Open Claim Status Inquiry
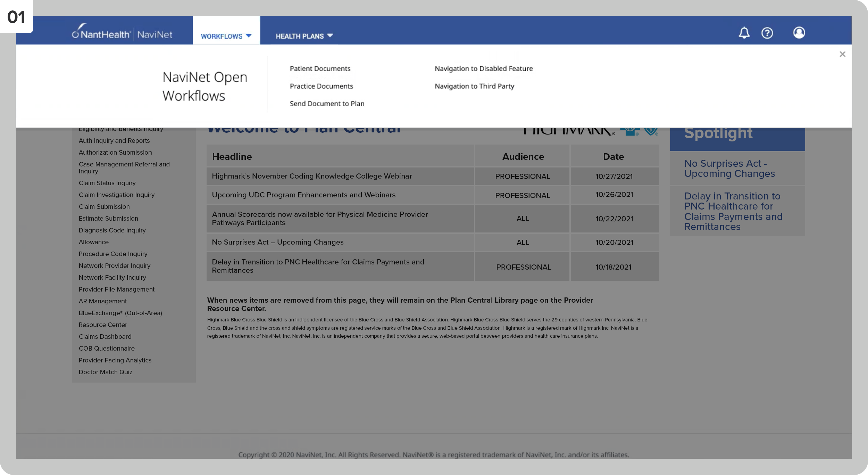Image resolution: width=868 pixels, height=475 pixels. pyautogui.click(x=107, y=183)
